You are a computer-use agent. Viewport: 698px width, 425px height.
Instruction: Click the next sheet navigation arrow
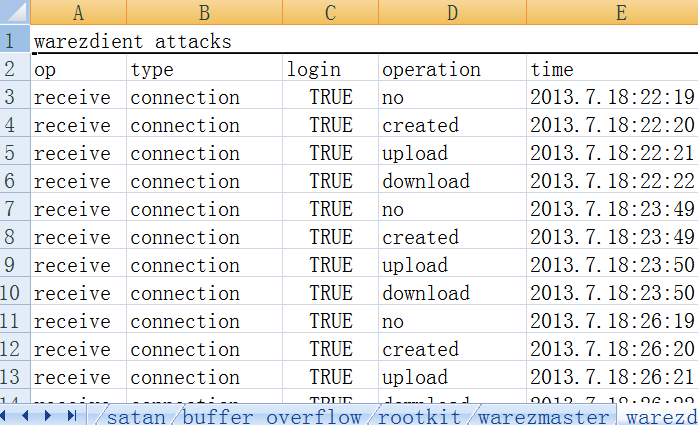pyautogui.click(x=49, y=416)
